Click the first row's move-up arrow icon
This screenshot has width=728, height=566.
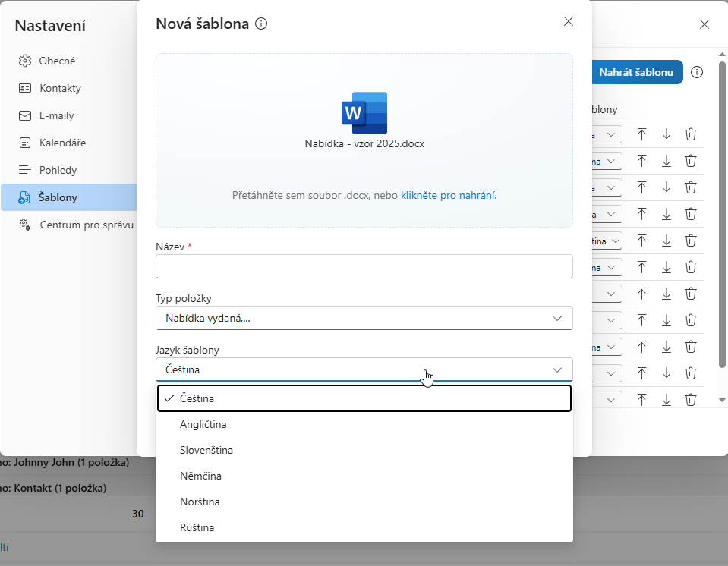tap(641, 134)
